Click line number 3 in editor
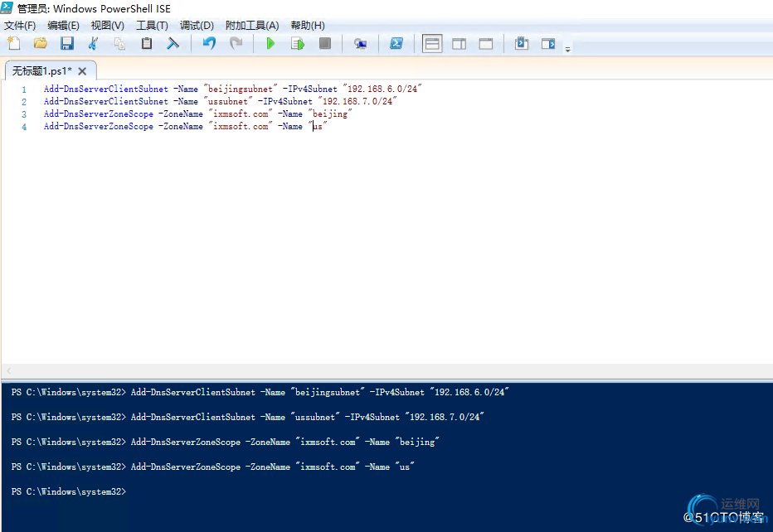Viewport: 773px width, 532px height. point(24,114)
